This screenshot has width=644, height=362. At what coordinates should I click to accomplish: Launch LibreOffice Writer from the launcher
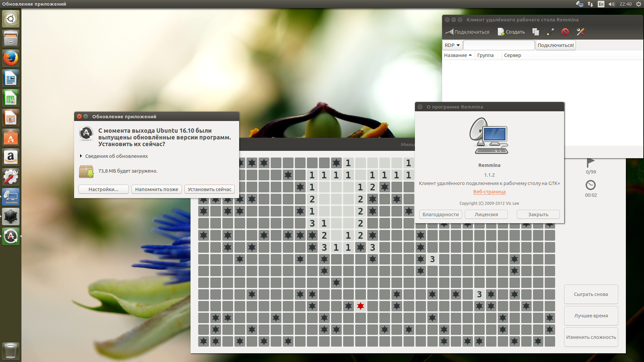coord(11,78)
